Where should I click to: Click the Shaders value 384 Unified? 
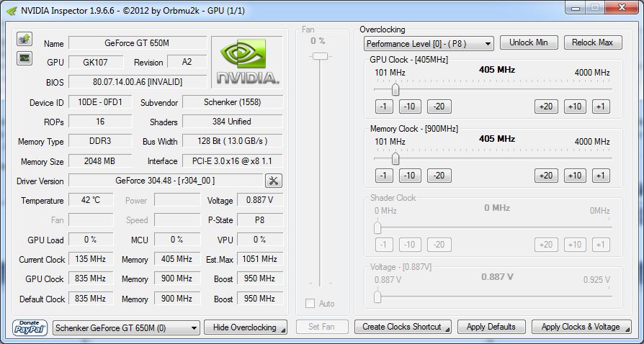click(233, 122)
